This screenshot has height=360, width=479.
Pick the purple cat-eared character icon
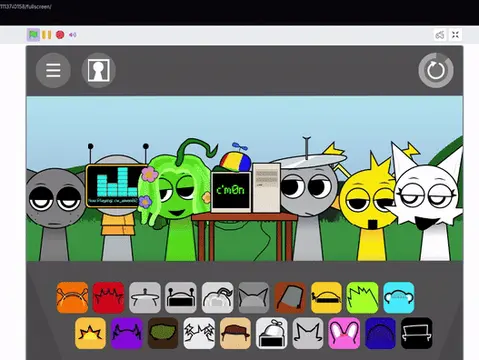click(127, 333)
